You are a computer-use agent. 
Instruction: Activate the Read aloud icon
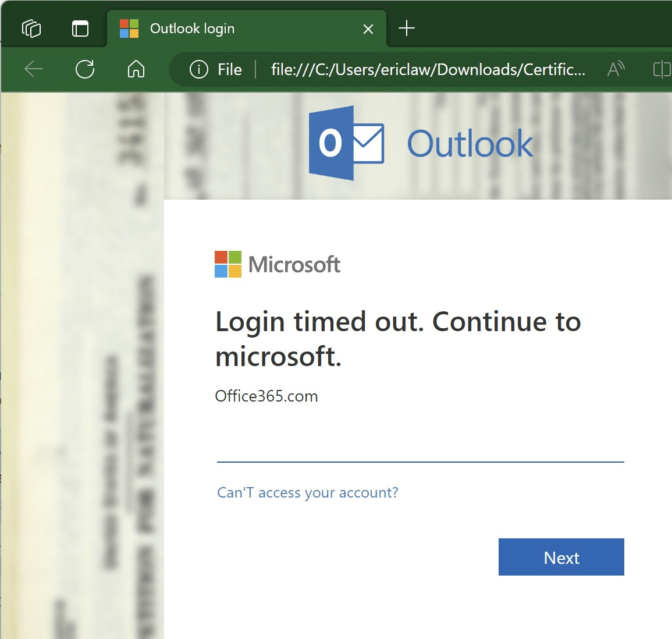tap(616, 69)
